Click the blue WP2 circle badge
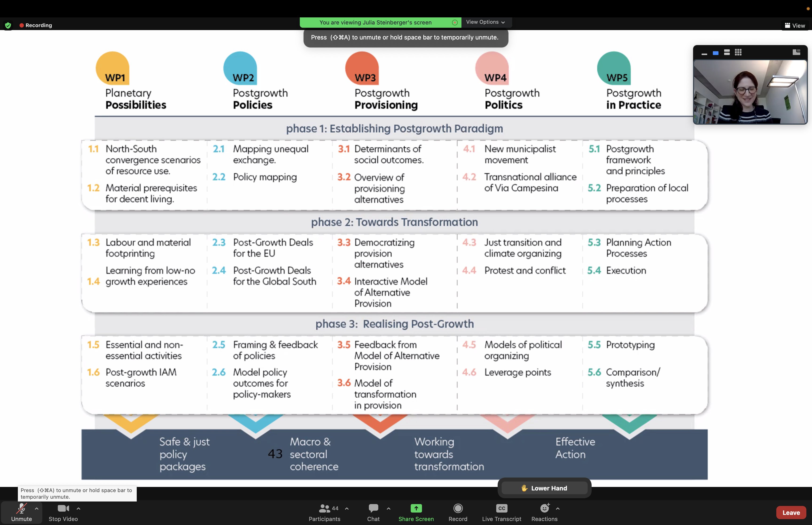 click(x=240, y=68)
